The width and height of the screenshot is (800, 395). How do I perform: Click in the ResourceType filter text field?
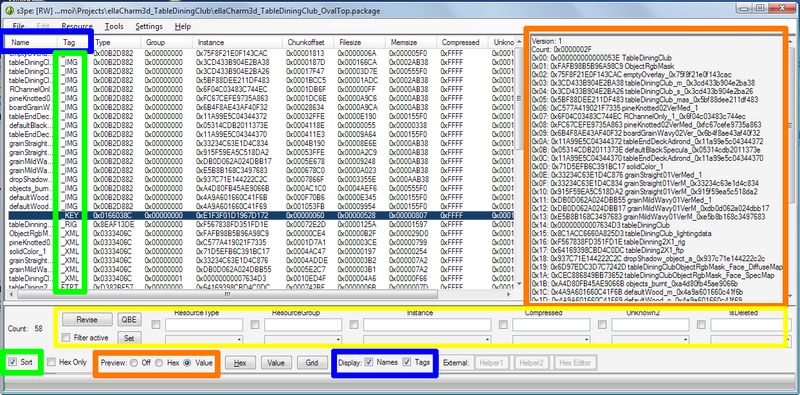204,325
